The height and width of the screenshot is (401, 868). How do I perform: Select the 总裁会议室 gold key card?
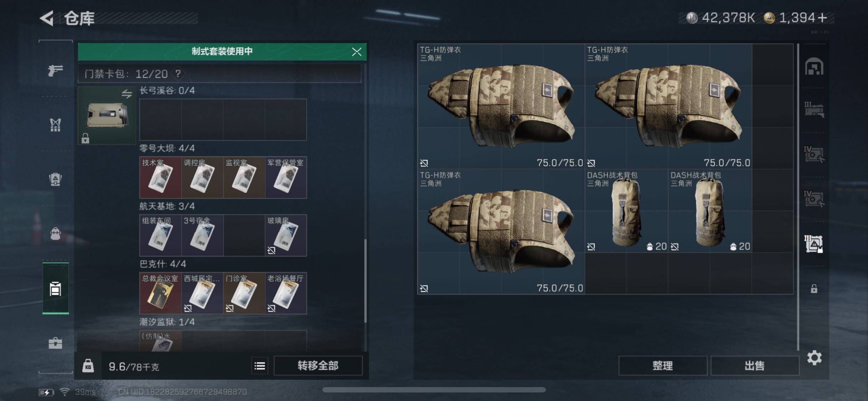click(160, 293)
